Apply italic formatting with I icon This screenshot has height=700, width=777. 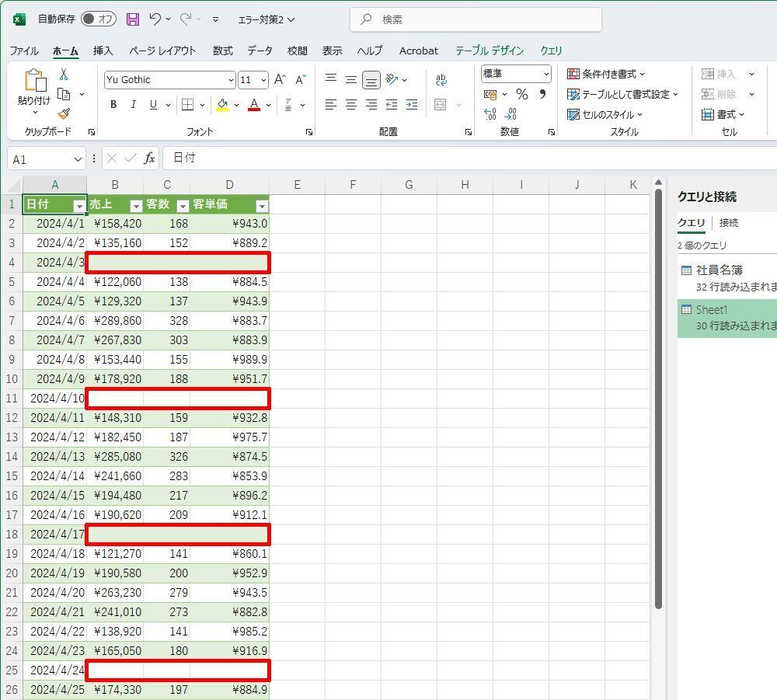click(134, 105)
